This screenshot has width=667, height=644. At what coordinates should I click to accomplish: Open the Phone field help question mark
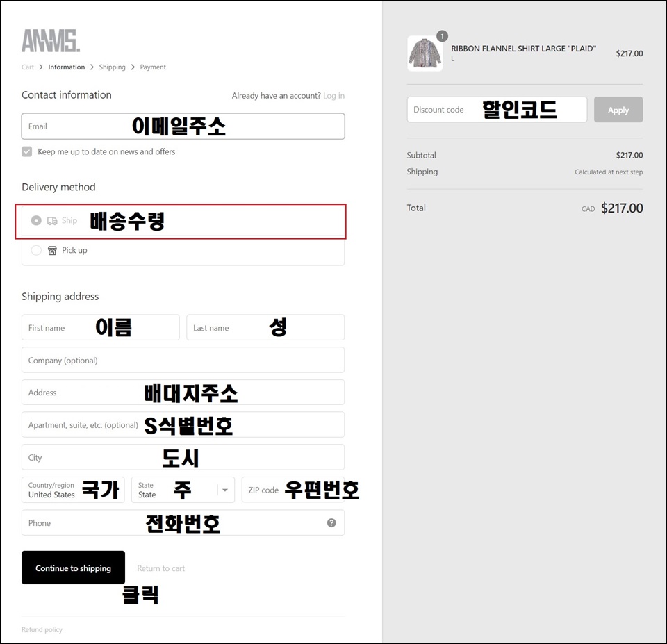(x=331, y=522)
